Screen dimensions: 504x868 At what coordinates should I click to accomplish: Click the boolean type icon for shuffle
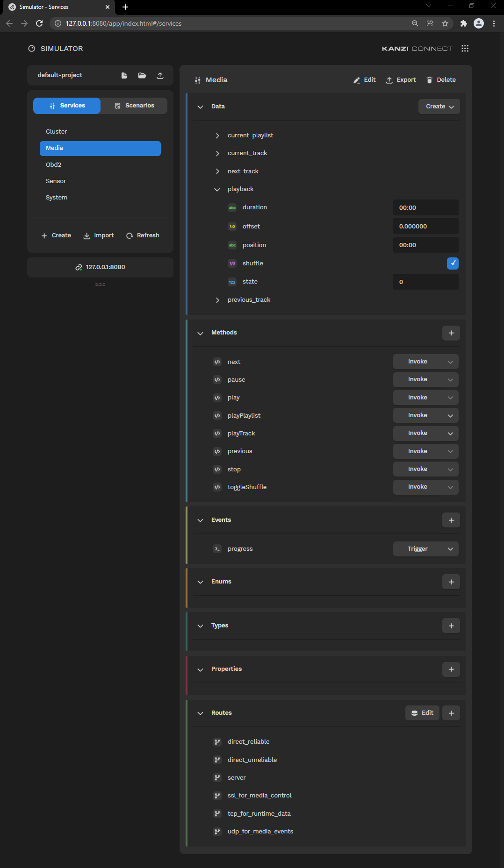(x=232, y=263)
